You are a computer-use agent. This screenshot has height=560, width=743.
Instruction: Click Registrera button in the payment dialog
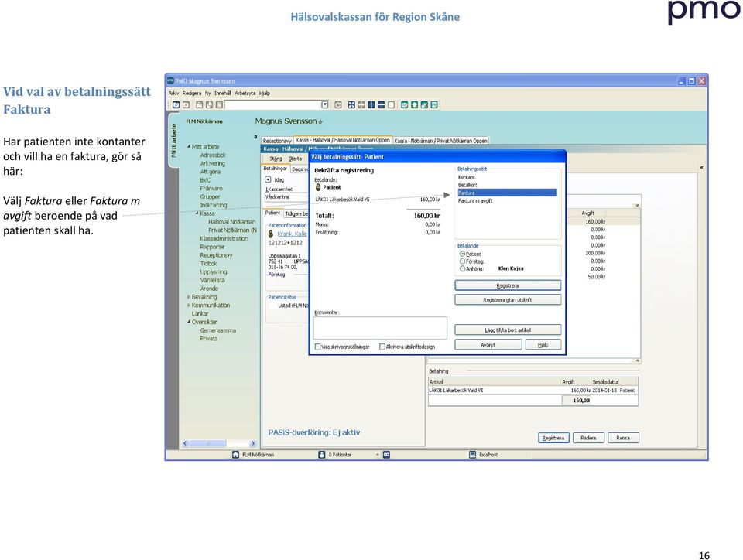tap(508, 285)
